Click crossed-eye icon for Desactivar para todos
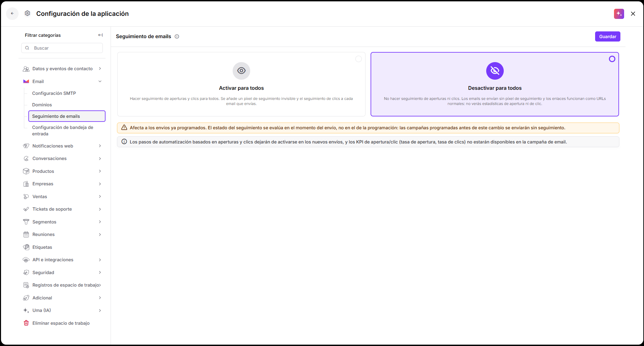644x346 pixels. [x=495, y=71]
